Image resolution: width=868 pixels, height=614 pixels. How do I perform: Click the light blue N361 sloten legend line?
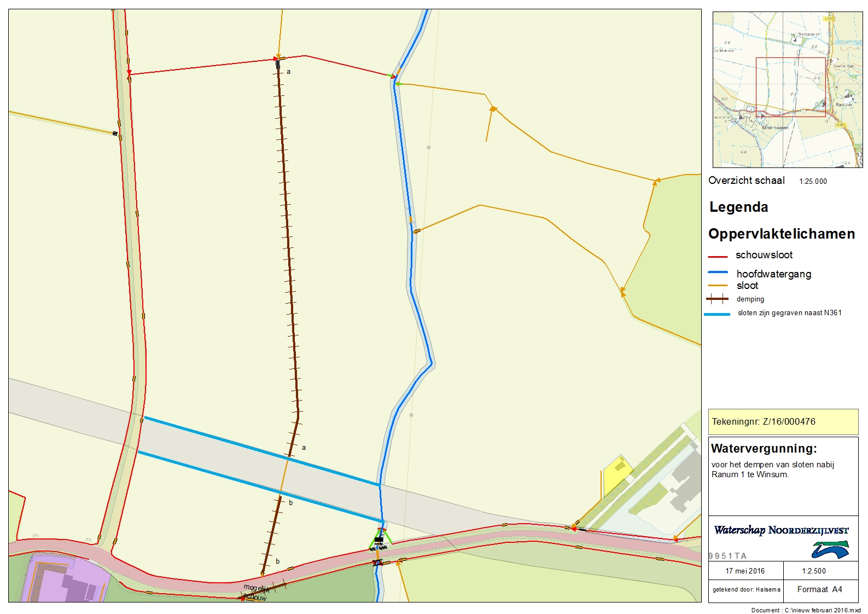tap(717, 314)
